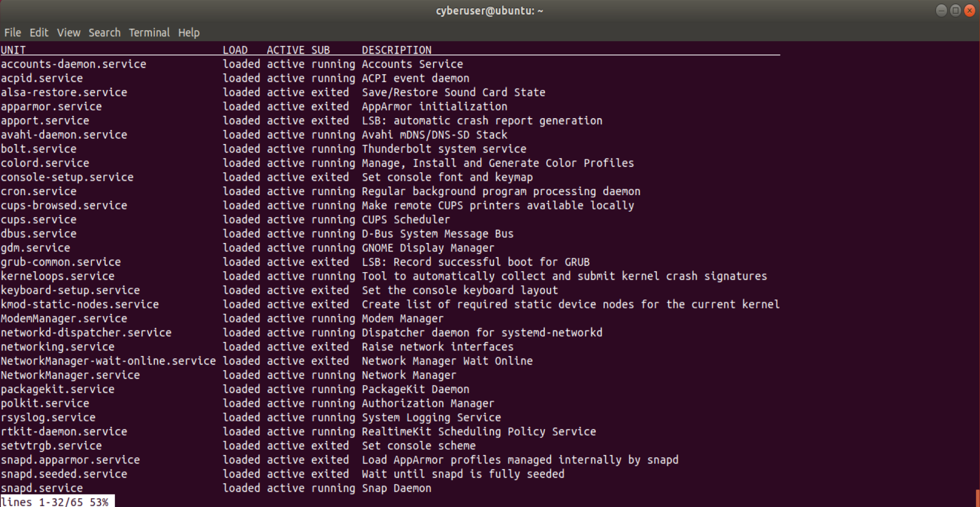The height and width of the screenshot is (507, 980).
Task: Click the gdm.service unit name
Action: [35, 248]
